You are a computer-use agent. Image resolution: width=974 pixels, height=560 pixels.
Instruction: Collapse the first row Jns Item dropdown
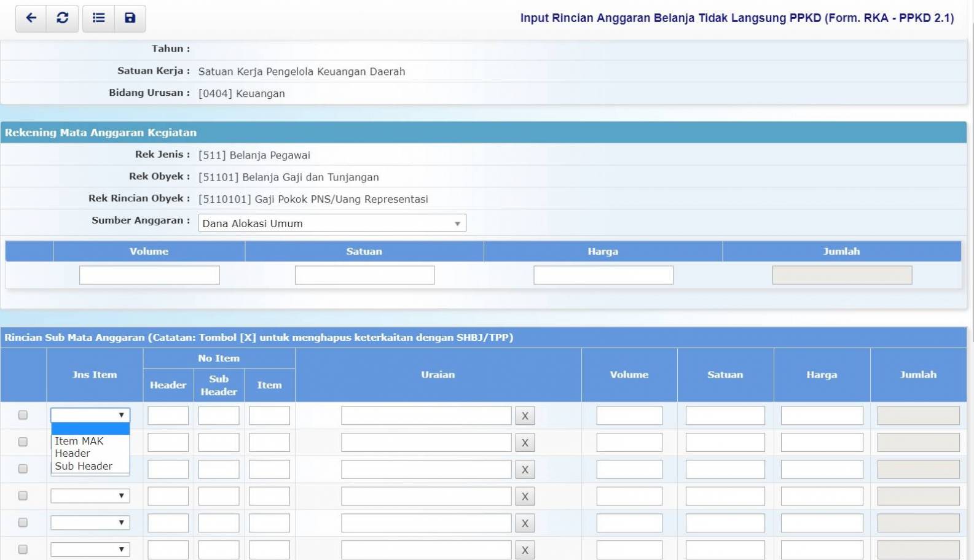pyautogui.click(x=90, y=415)
